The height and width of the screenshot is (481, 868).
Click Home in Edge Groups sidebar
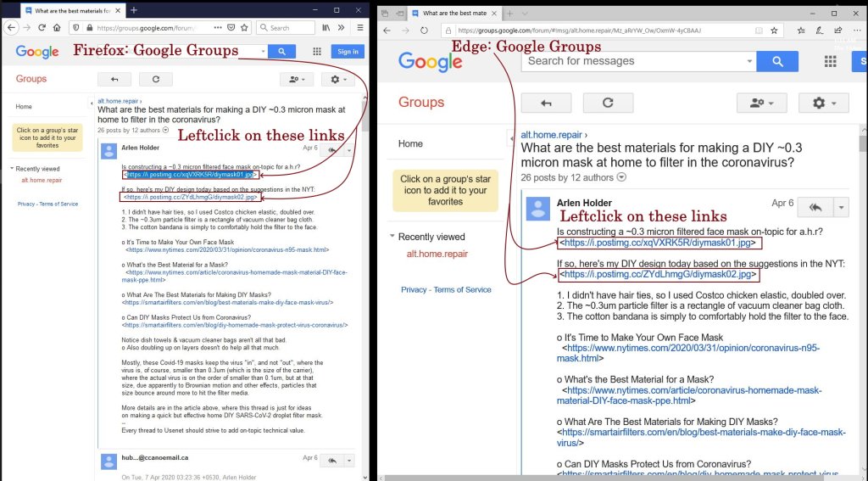pyautogui.click(x=410, y=143)
